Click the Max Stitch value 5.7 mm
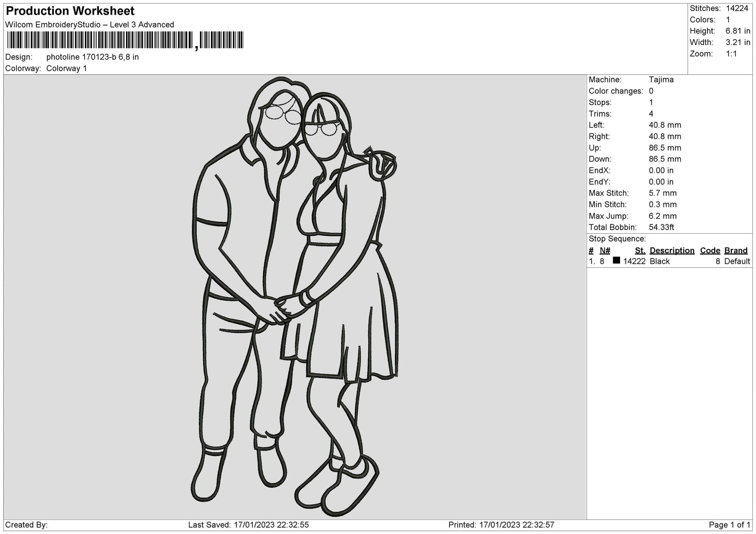The height and width of the screenshot is (534, 756). pos(663,193)
